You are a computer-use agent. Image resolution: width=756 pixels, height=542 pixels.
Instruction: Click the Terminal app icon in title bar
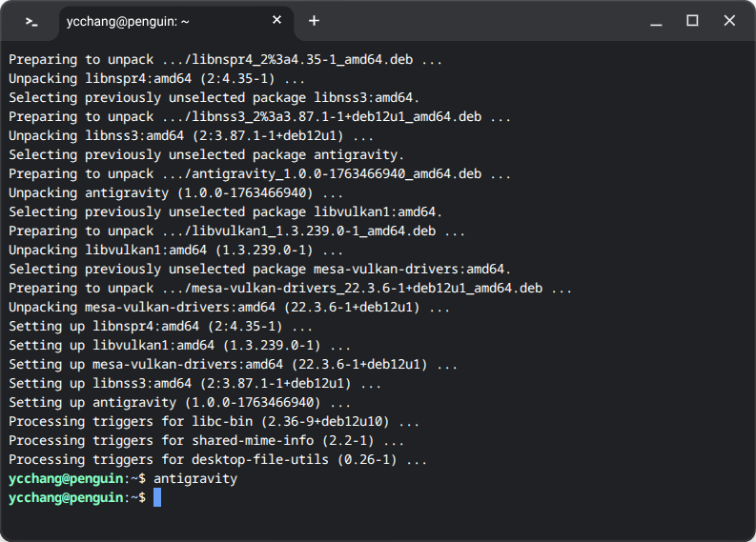tap(31, 21)
